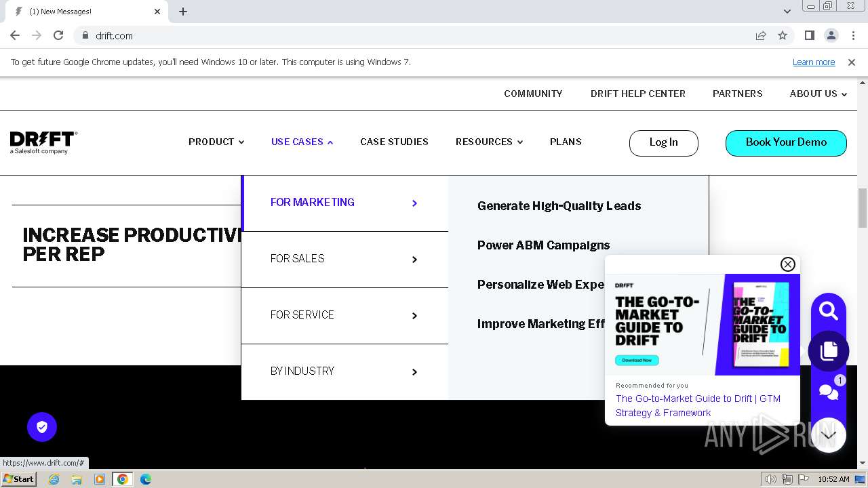The height and width of the screenshot is (488, 868).
Task: Click the address bar URL field
Action: tap(420, 35)
